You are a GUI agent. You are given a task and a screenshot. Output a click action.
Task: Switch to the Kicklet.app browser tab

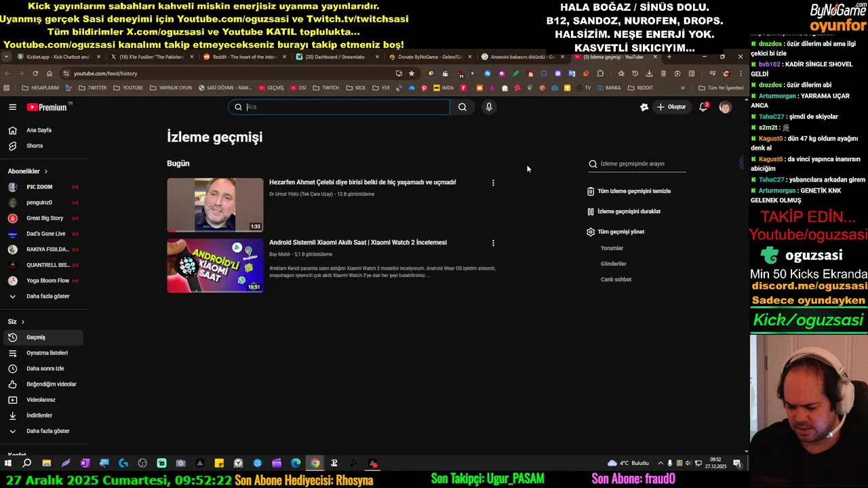click(58, 57)
